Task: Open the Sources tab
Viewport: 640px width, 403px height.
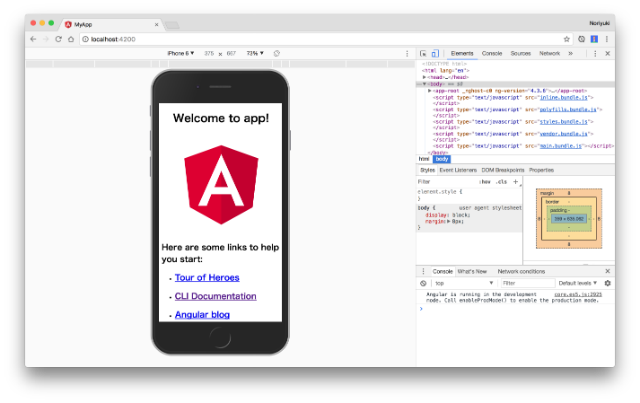Action: (x=520, y=53)
